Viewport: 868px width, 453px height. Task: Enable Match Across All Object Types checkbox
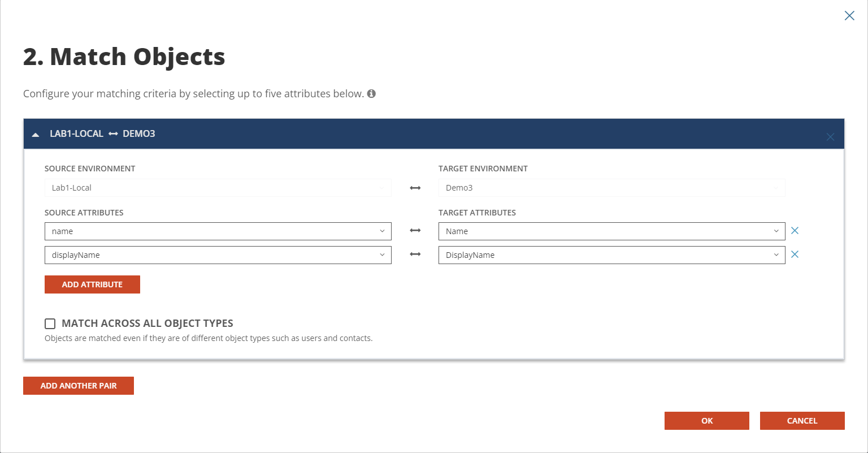click(50, 323)
